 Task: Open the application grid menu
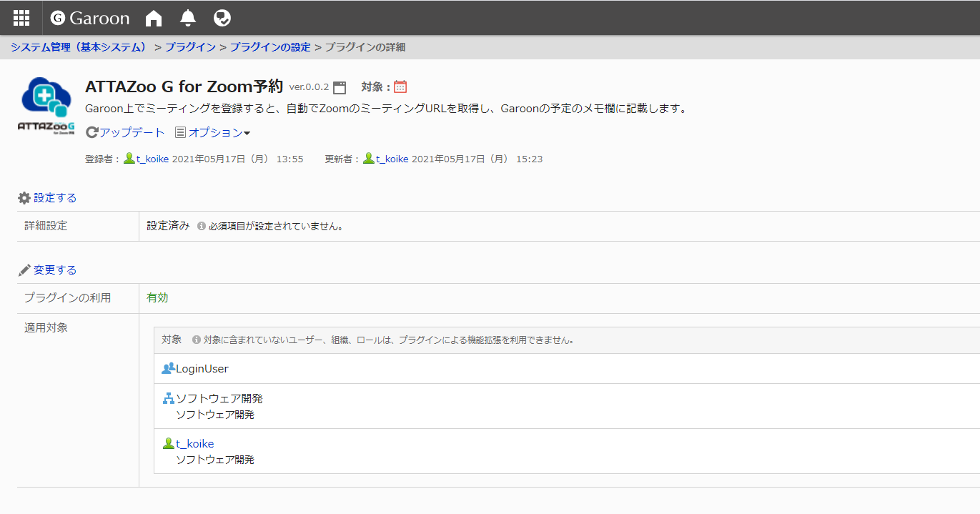pyautogui.click(x=21, y=18)
